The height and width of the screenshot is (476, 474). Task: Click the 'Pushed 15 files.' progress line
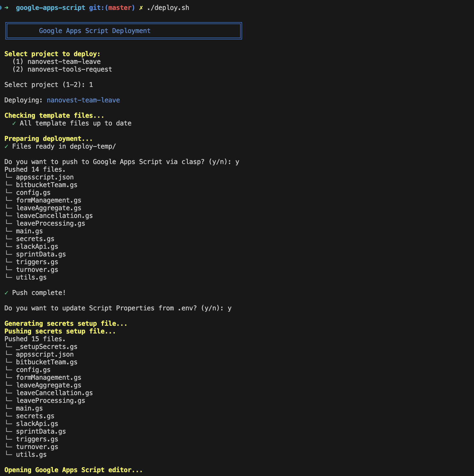coord(35,339)
